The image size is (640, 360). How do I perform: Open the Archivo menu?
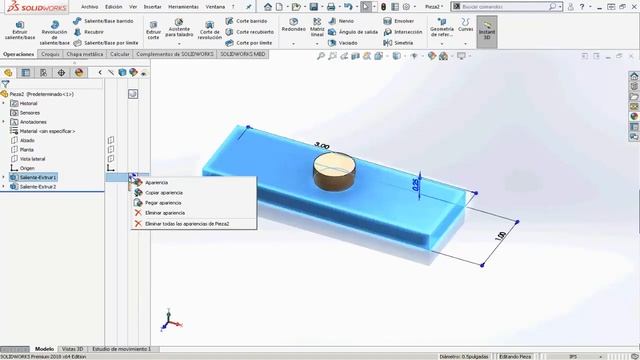click(x=89, y=7)
